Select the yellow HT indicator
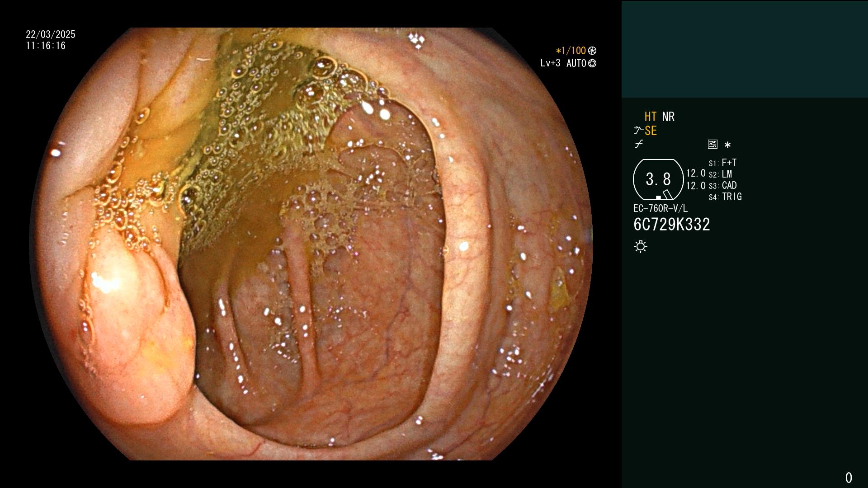 (650, 117)
